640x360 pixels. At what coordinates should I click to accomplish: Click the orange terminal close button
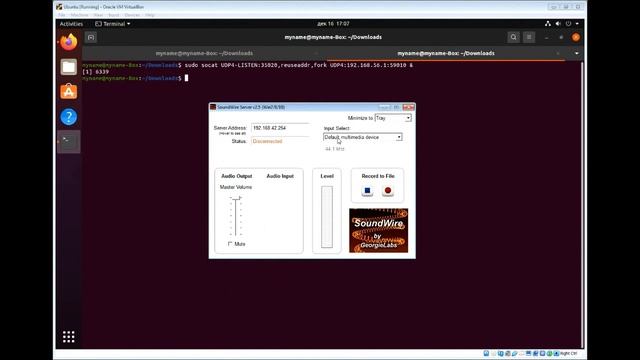click(576, 37)
